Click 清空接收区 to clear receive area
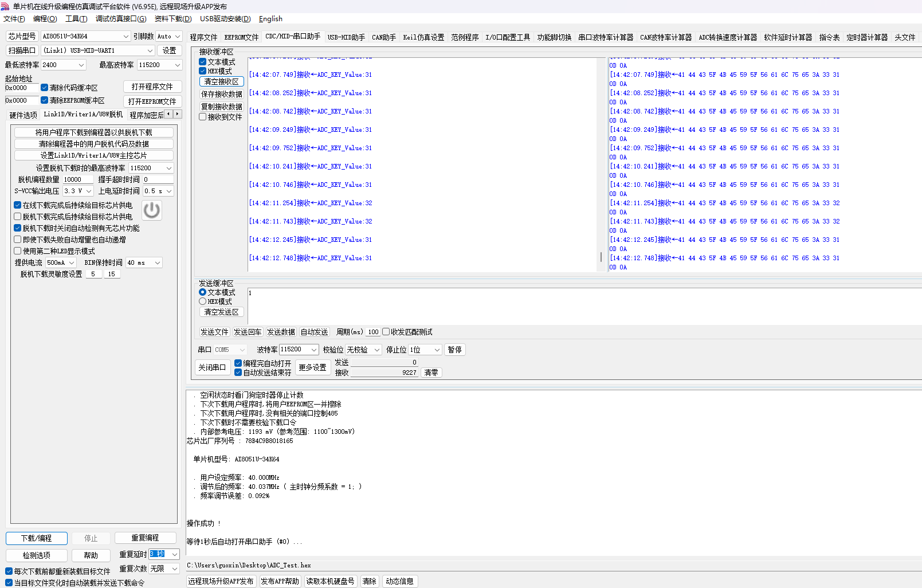Image resolution: width=922 pixels, height=588 pixels. [x=221, y=82]
